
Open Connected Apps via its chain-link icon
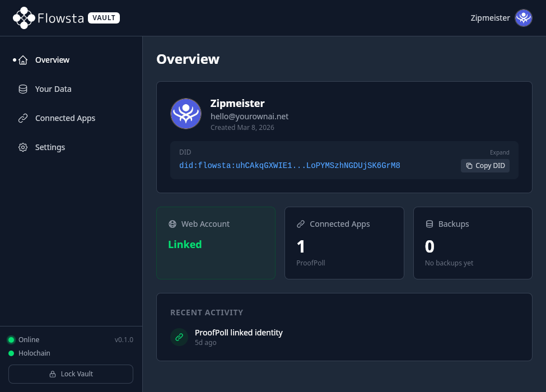(x=23, y=118)
